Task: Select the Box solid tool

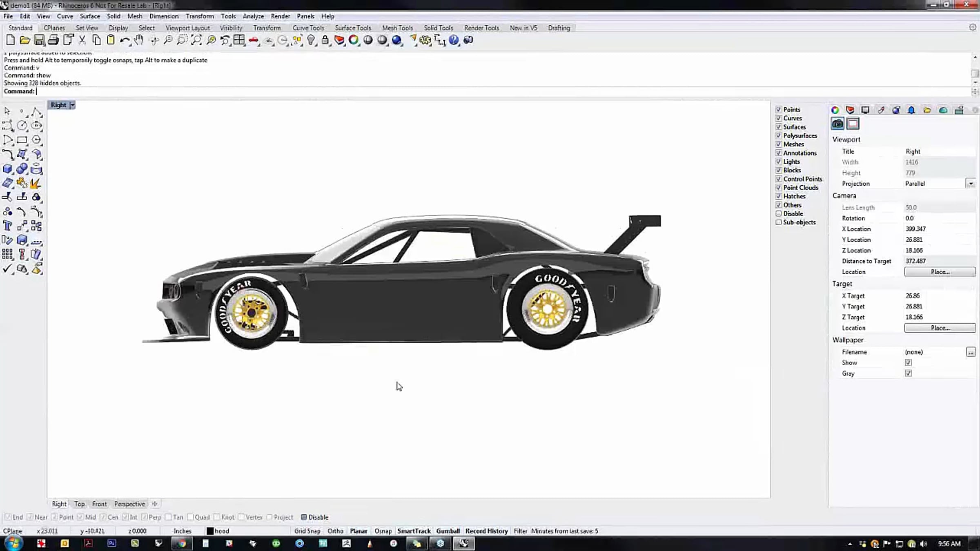Action: coord(7,169)
